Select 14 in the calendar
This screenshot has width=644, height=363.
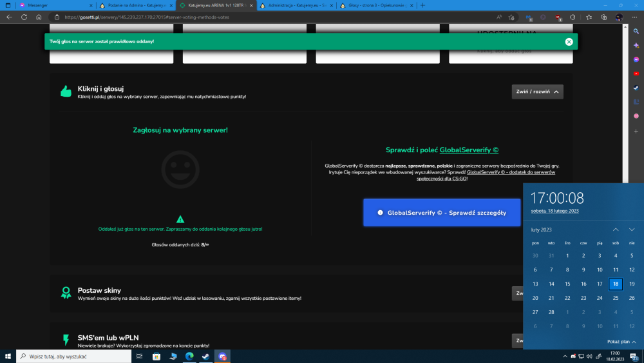coord(551,284)
